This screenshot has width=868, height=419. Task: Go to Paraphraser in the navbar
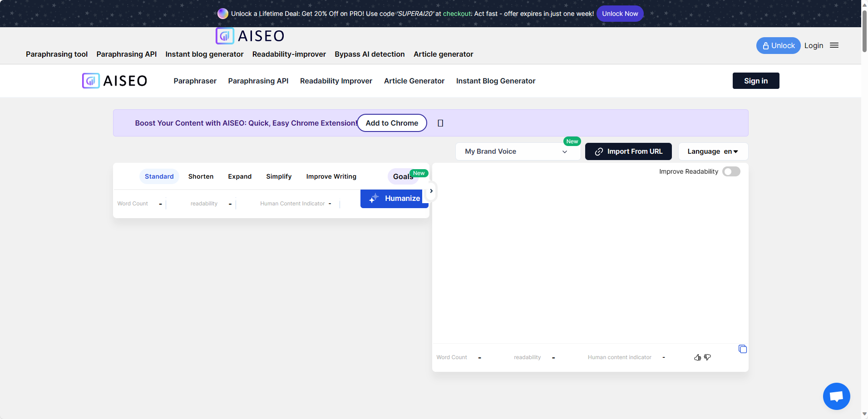click(x=195, y=81)
